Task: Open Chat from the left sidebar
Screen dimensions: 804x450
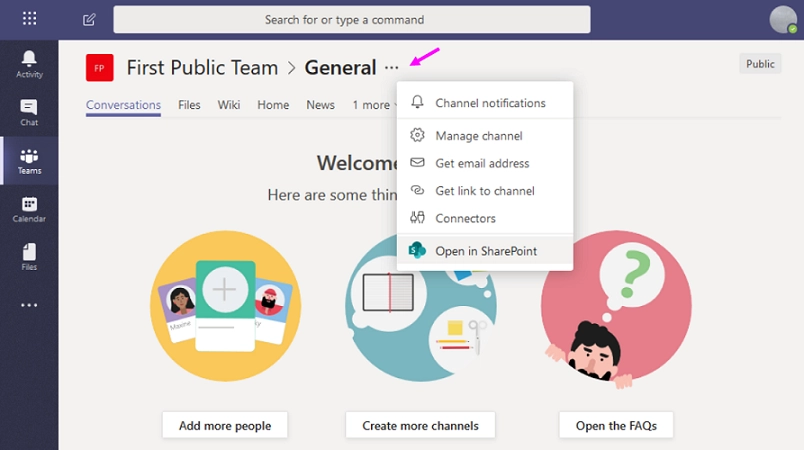Action: point(29,112)
